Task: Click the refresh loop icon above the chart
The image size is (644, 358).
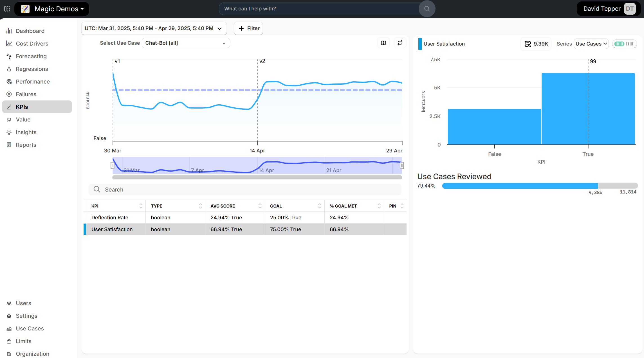Action: coord(400,43)
